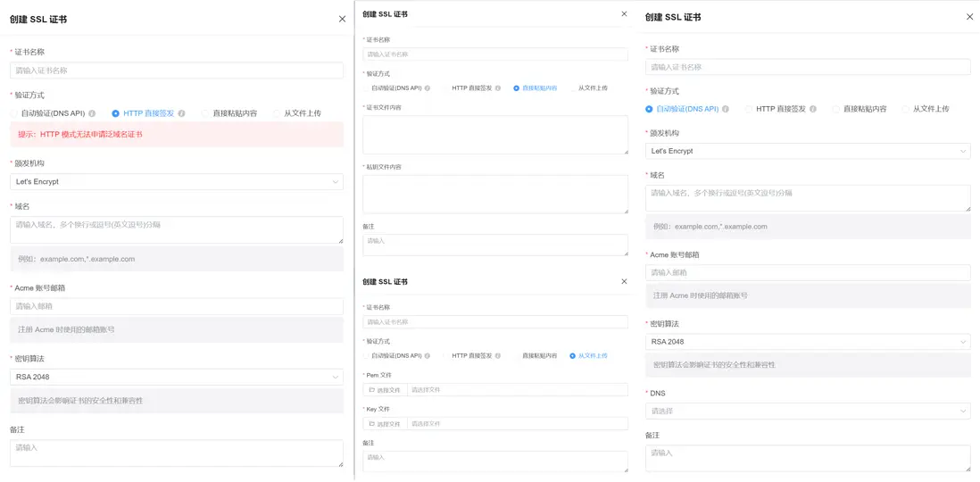The image size is (980, 482).
Task: Click 证书名称 input in bottom-middle dialog
Action: point(495,322)
